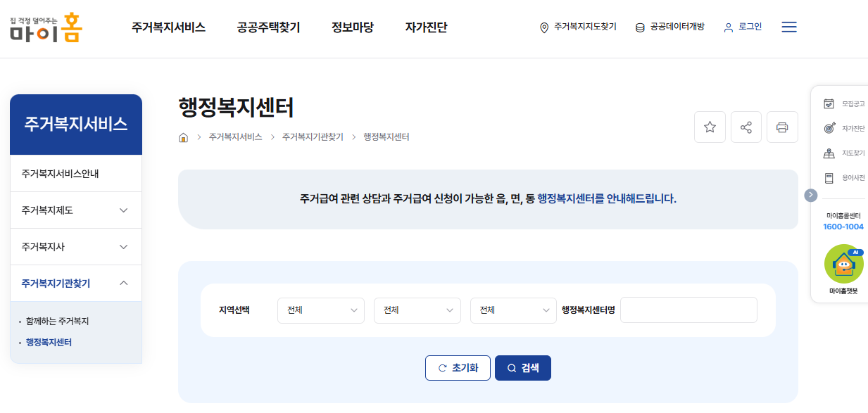The image size is (868, 413).
Task: Open sharing options via the share icon
Action: (746, 127)
